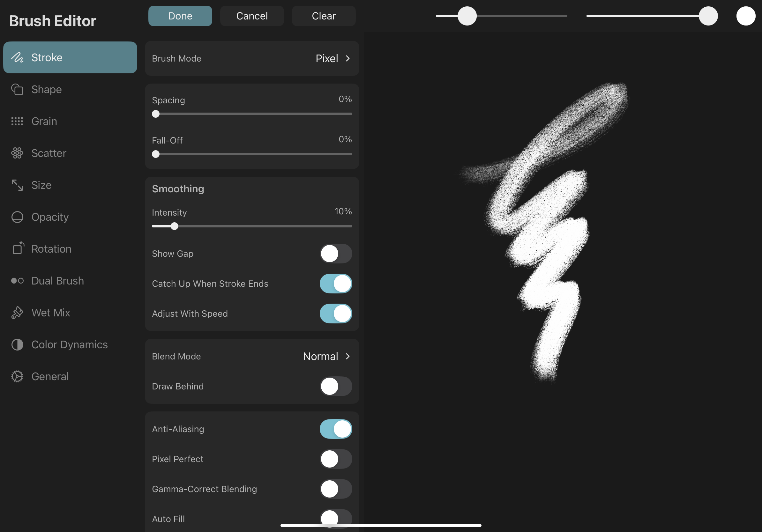Switch to the Grain section

pyautogui.click(x=70, y=122)
